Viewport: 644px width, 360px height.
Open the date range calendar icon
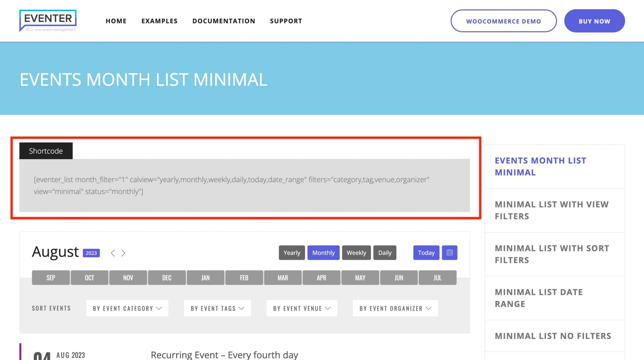coord(449,252)
